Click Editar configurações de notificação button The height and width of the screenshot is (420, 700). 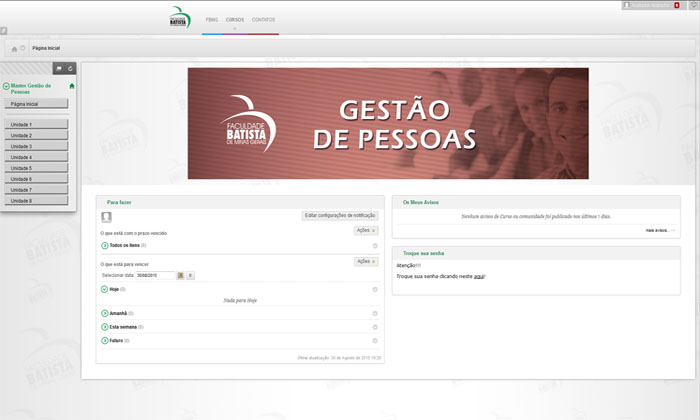(340, 215)
